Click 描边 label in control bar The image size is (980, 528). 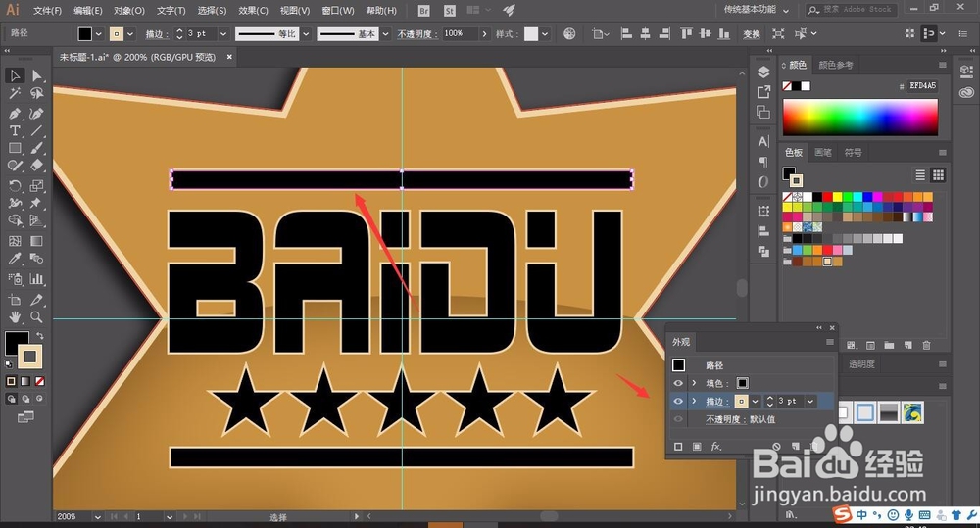[x=157, y=34]
